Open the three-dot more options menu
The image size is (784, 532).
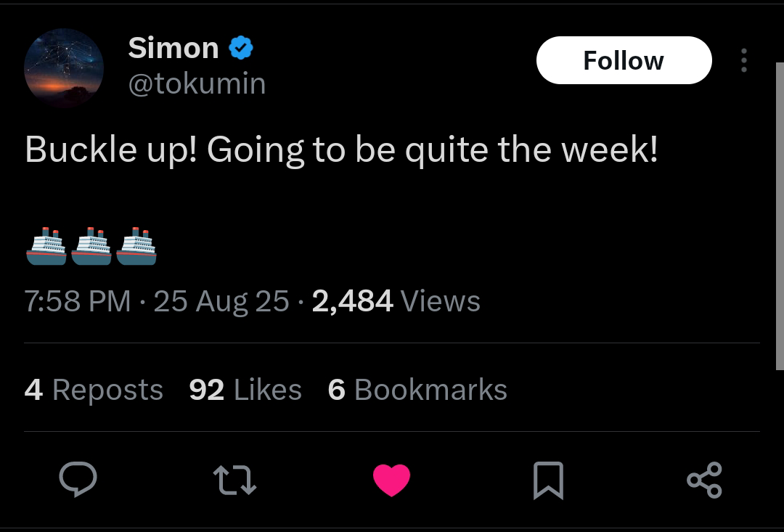(743, 60)
